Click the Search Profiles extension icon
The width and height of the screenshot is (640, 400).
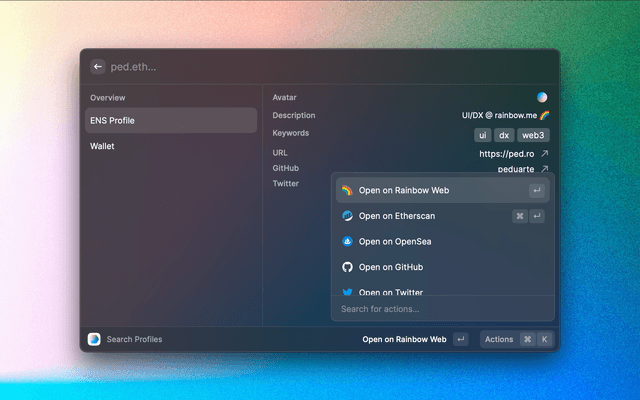point(94,339)
